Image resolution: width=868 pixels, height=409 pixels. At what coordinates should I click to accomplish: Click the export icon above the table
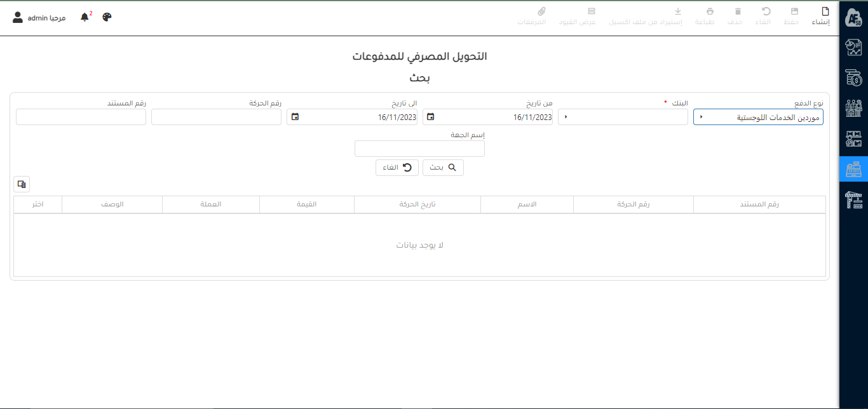click(x=22, y=184)
